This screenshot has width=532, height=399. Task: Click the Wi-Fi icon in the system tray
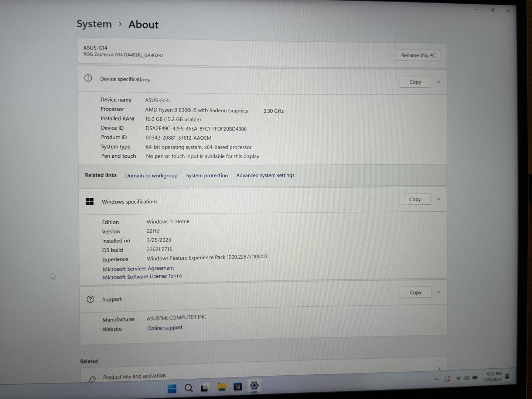point(458,378)
